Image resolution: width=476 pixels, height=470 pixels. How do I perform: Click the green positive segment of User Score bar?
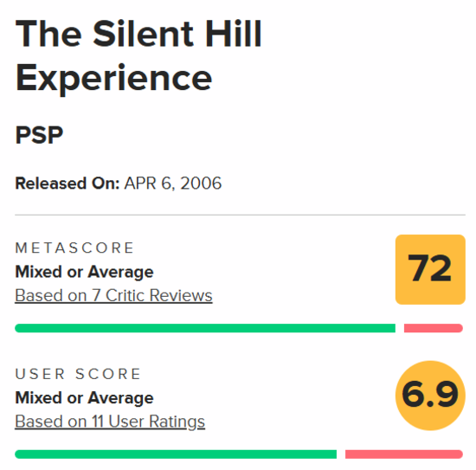pyautogui.click(x=176, y=454)
